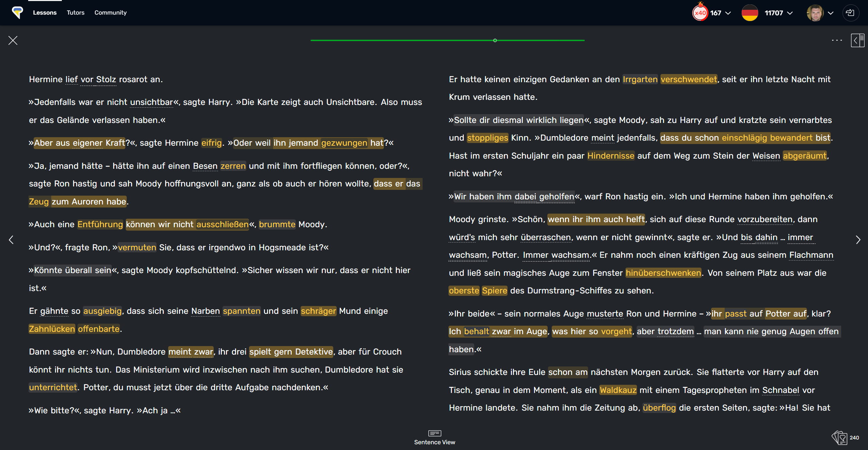Go to previous page arrow

(x=11, y=240)
